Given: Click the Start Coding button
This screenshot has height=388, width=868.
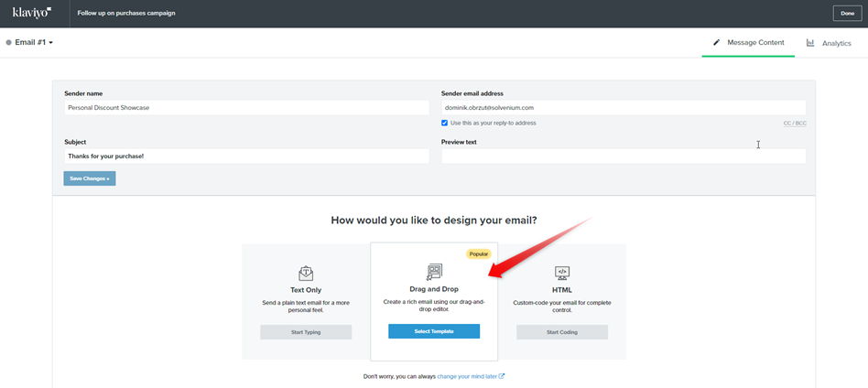Looking at the screenshot, I should point(562,332).
